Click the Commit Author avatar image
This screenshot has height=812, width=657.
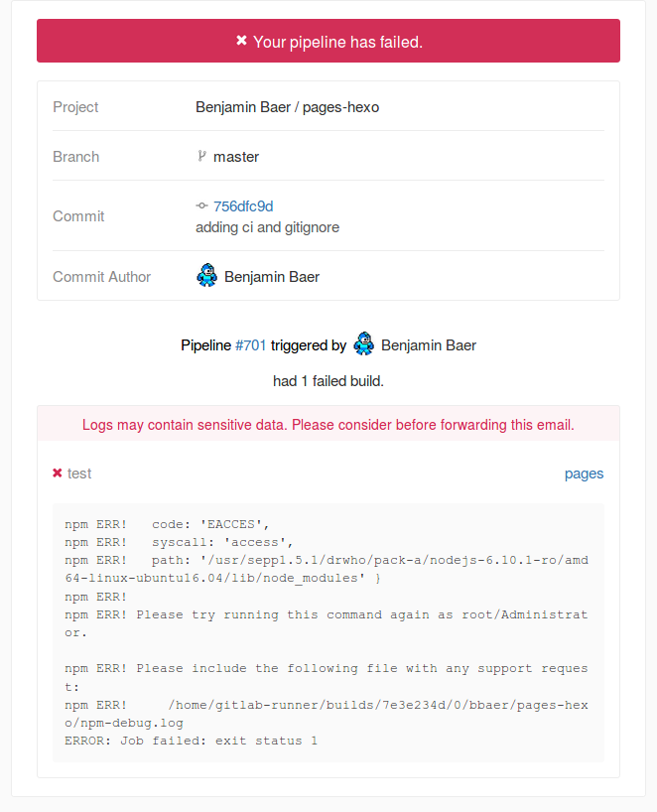pyautogui.click(x=206, y=276)
